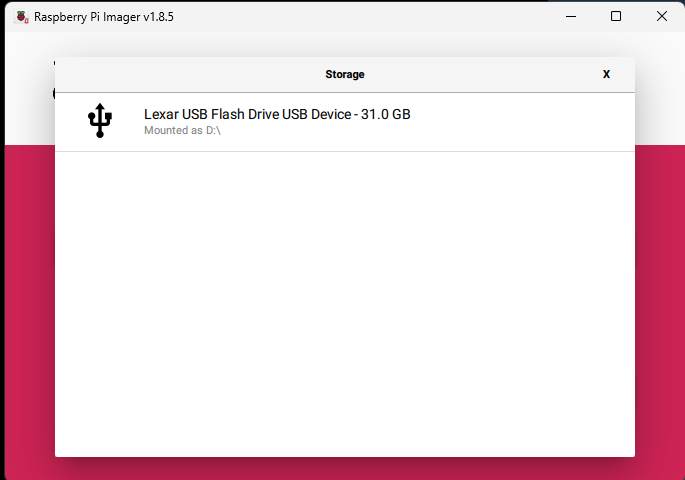Screen dimensions: 685x480
Task: Click the 'Mounted as D:\' subtitle text
Action: tap(182, 131)
